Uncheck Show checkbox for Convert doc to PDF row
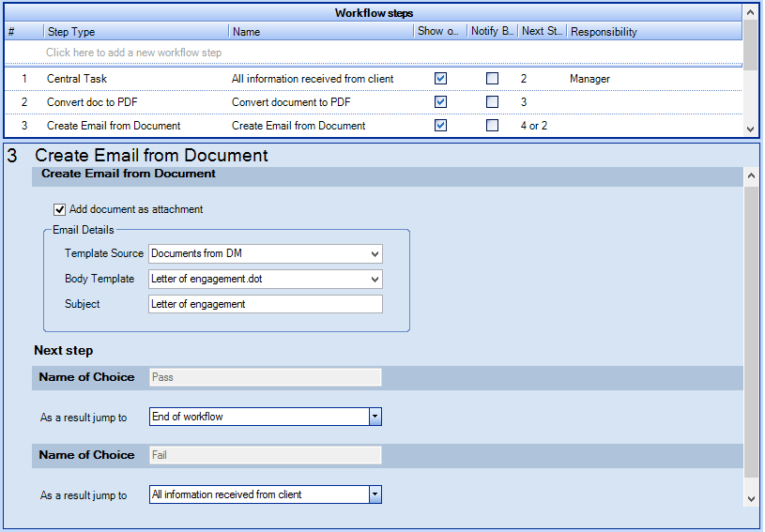765x532 pixels. (x=440, y=102)
